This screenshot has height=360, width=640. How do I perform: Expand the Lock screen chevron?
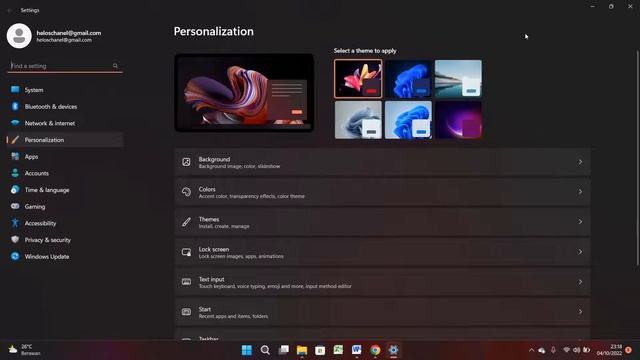(x=580, y=252)
